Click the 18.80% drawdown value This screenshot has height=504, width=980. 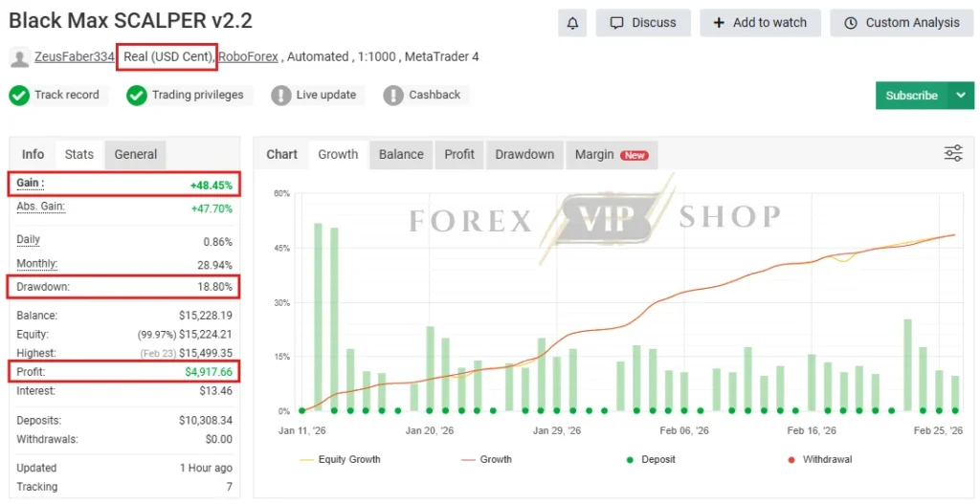tap(214, 287)
